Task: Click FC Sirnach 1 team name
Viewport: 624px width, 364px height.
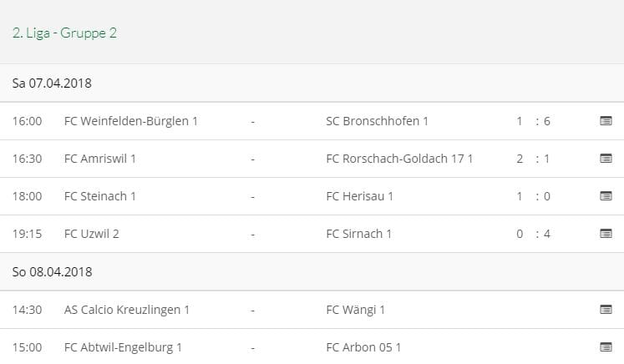Action: click(x=358, y=234)
